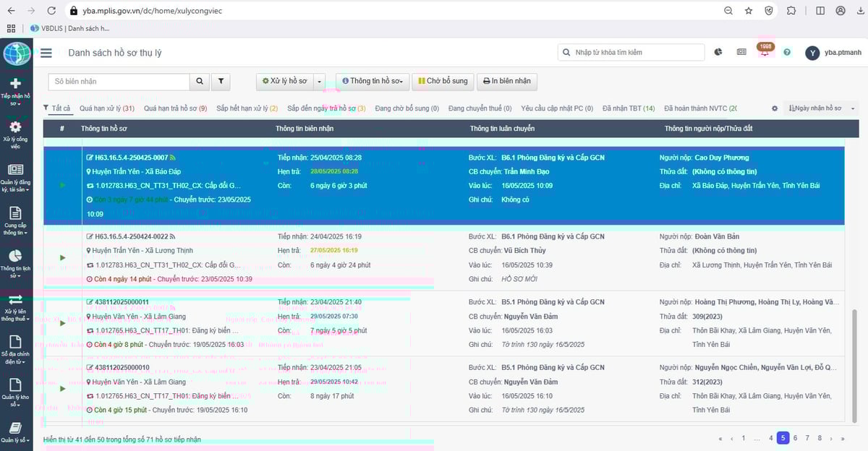868x451 pixels.
Task: Open Cung cấp thông tin document icon
Action: coord(16,213)
